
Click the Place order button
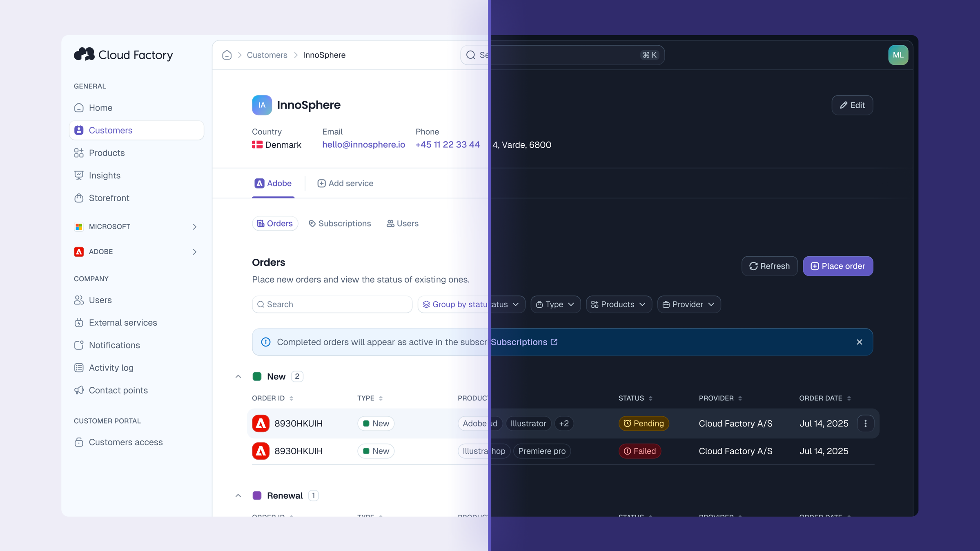[x=838, y=266]
